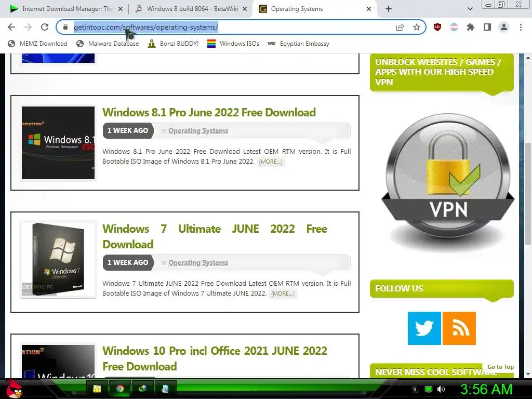This screenshot has height=399, width=532.
Task: Open the Malware Database bookmark
Action: click(108, 44)
